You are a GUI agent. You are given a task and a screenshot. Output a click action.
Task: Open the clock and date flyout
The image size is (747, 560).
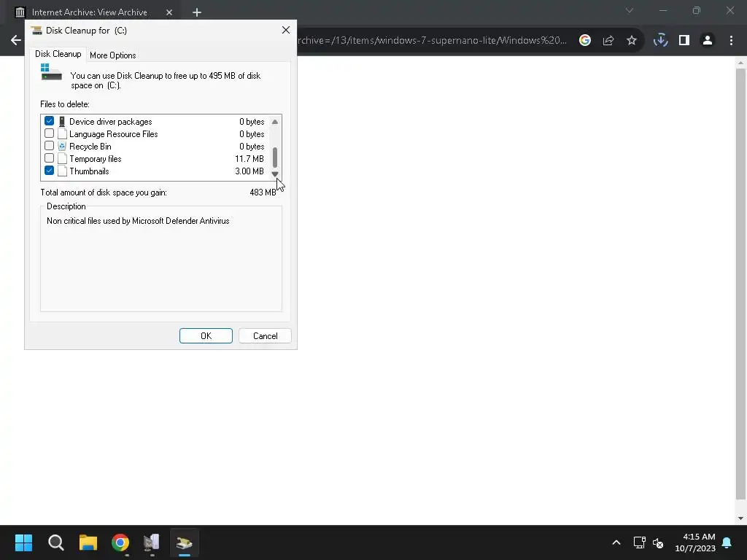pyautogui.click(x=695, y=542)
